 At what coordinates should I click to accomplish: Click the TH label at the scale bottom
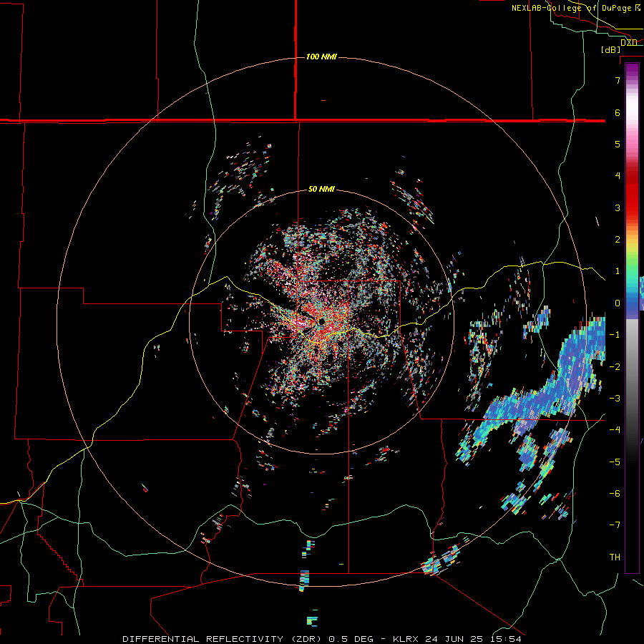tap(615, 557)
